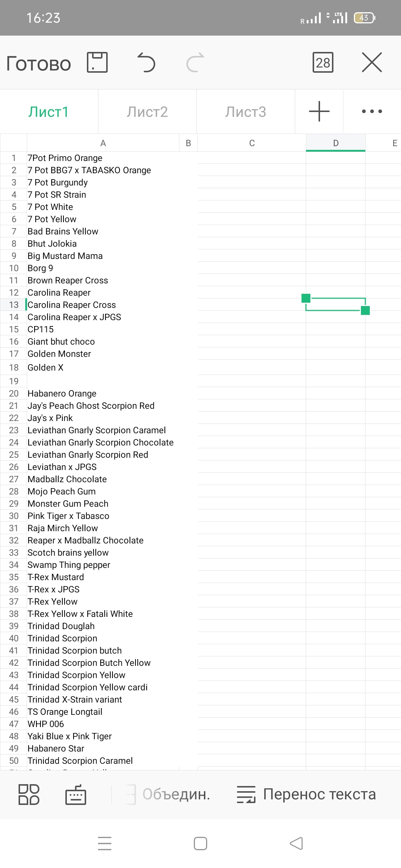
Task: Select row 19 header
Action: coord(14,381)
